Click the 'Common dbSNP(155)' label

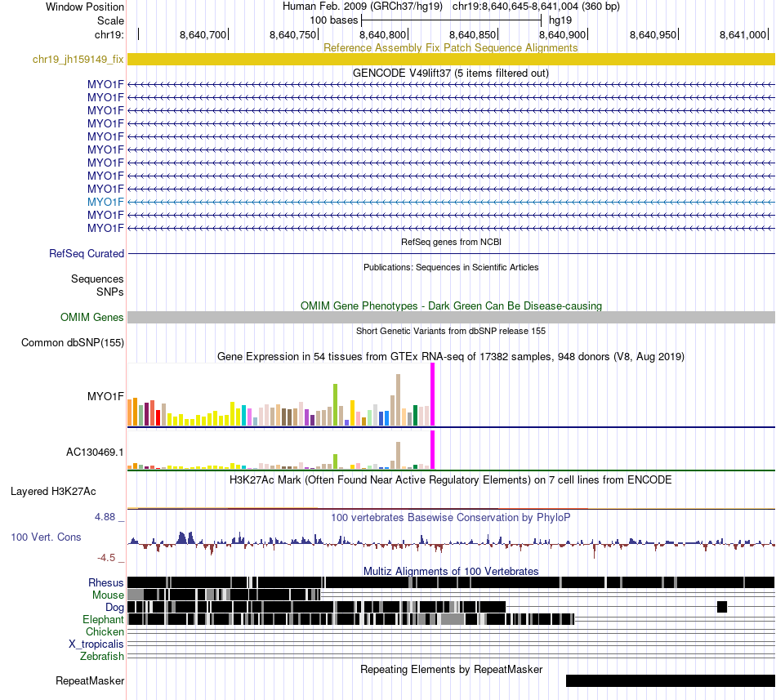coord(73,343)
